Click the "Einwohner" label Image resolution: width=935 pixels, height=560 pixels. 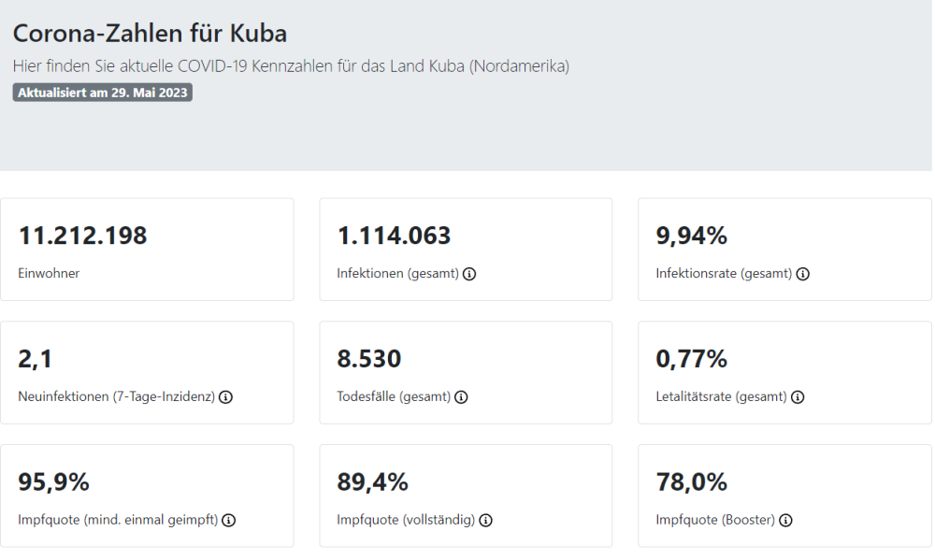click(49, 274)
